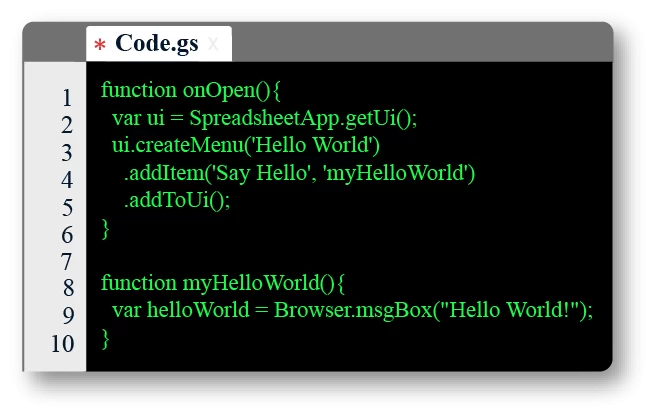The image size is (657, 416).
Task: Click the closing brace of myHelloWorld function
Action: click(106, 337)
